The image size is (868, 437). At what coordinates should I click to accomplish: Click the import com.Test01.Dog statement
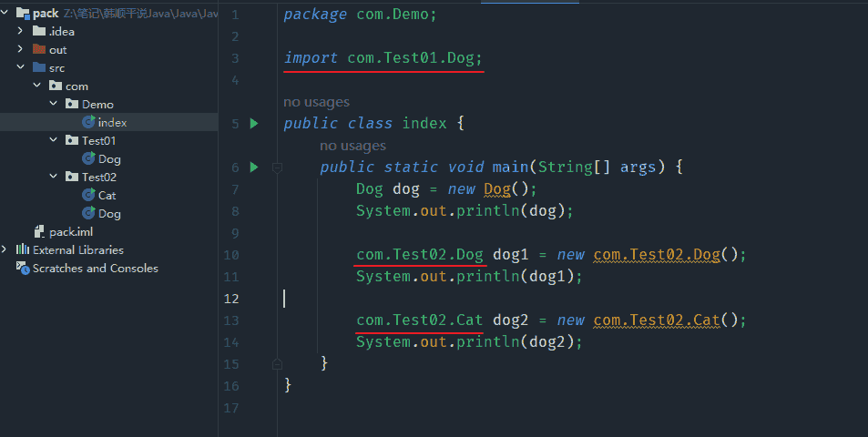tap(383, 58)
